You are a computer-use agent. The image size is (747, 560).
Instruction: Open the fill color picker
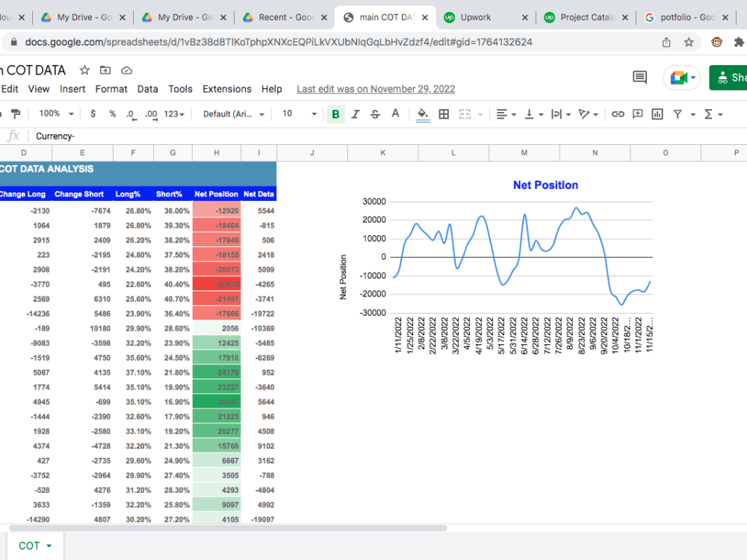423,113
